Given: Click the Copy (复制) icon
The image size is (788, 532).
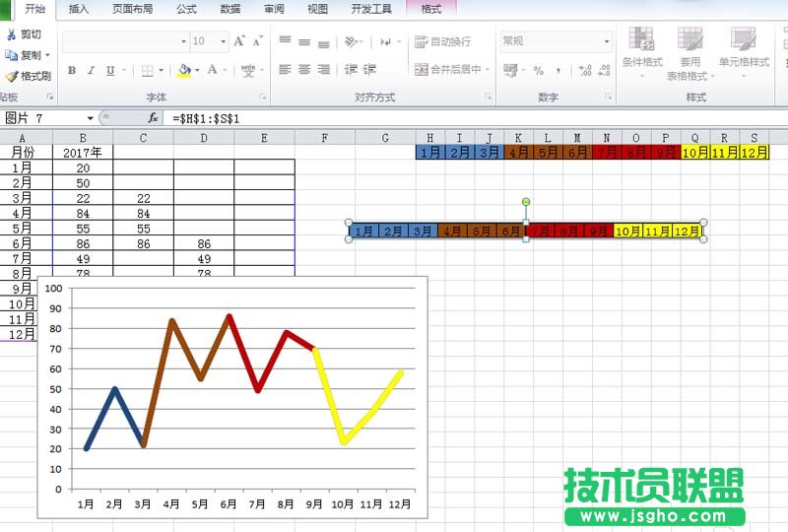Looking at the screenshot, I should pos(11,55).
